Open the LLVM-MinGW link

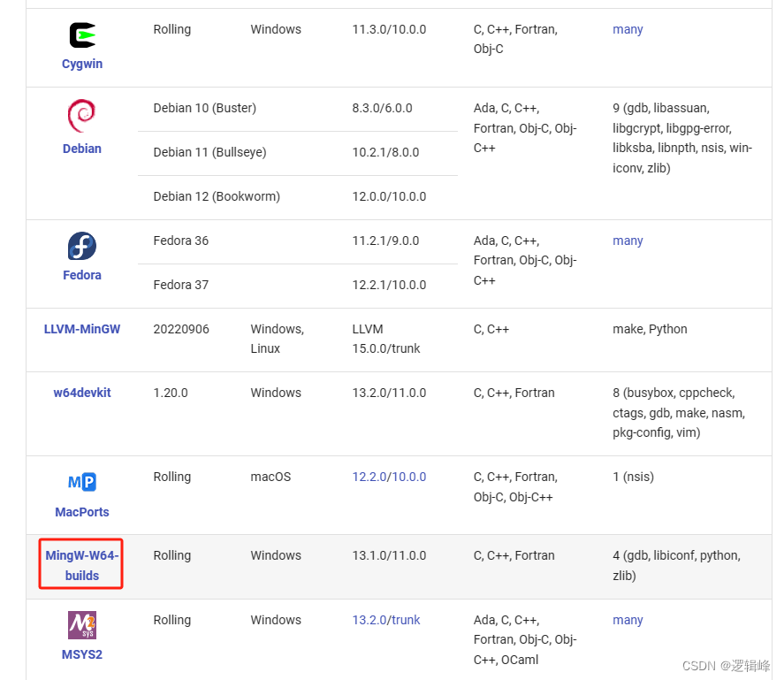pyautogui.click(x=82, y=329)
